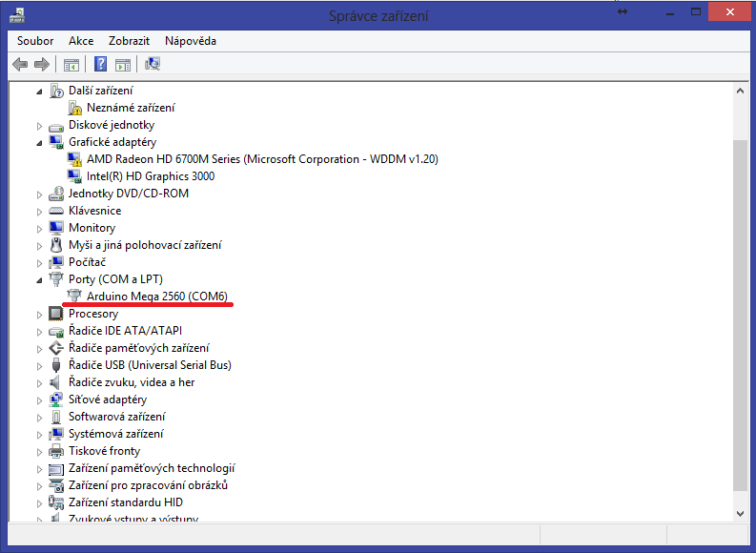Click the Síťové adaptéry network icon

click(56, 399)
